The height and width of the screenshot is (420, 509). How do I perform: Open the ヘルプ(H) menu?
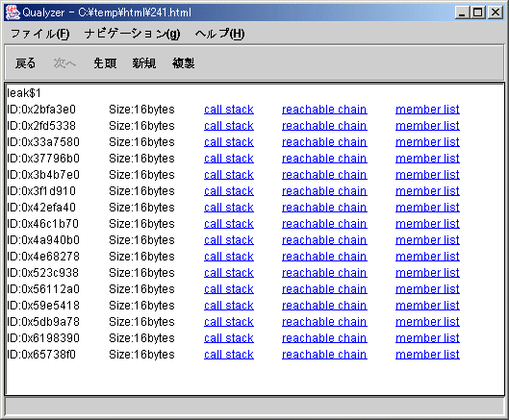219,34
